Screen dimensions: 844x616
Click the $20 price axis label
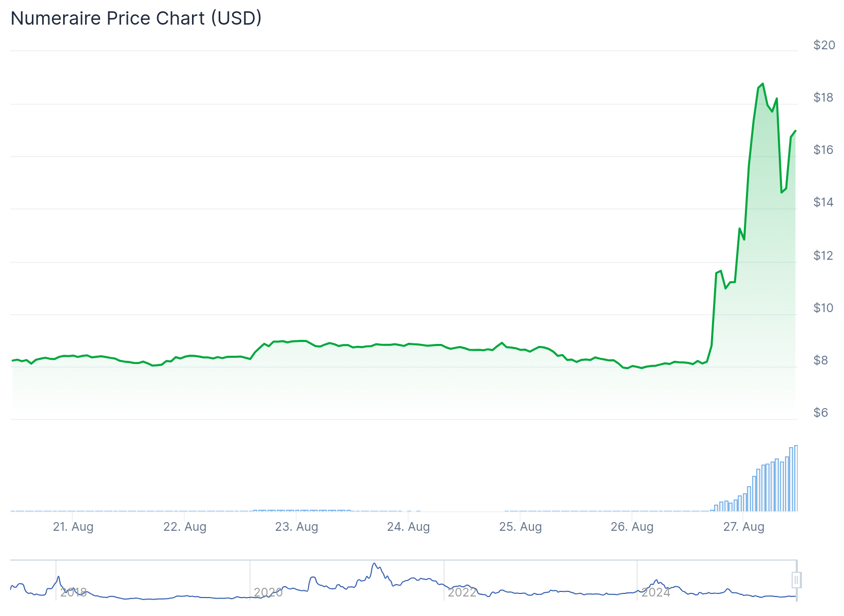click(x=824, y=45)
